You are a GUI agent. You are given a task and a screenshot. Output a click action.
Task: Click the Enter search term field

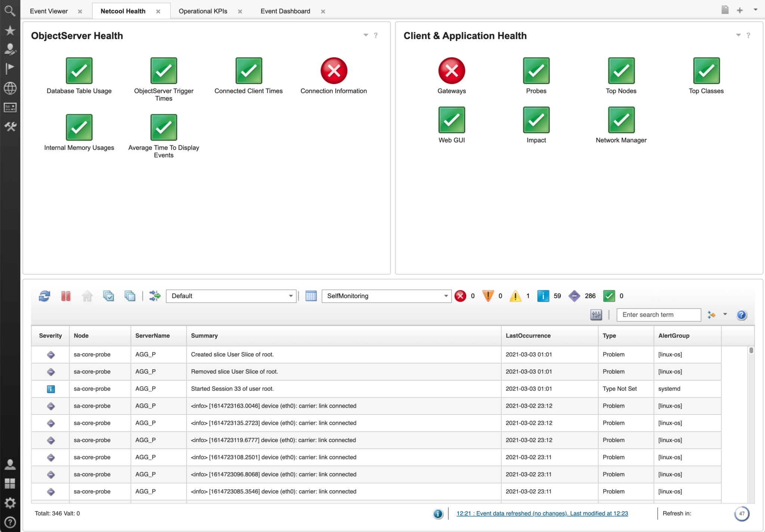659,314
